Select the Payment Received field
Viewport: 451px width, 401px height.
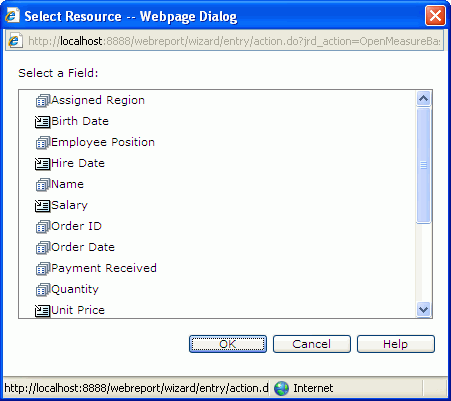104,268
